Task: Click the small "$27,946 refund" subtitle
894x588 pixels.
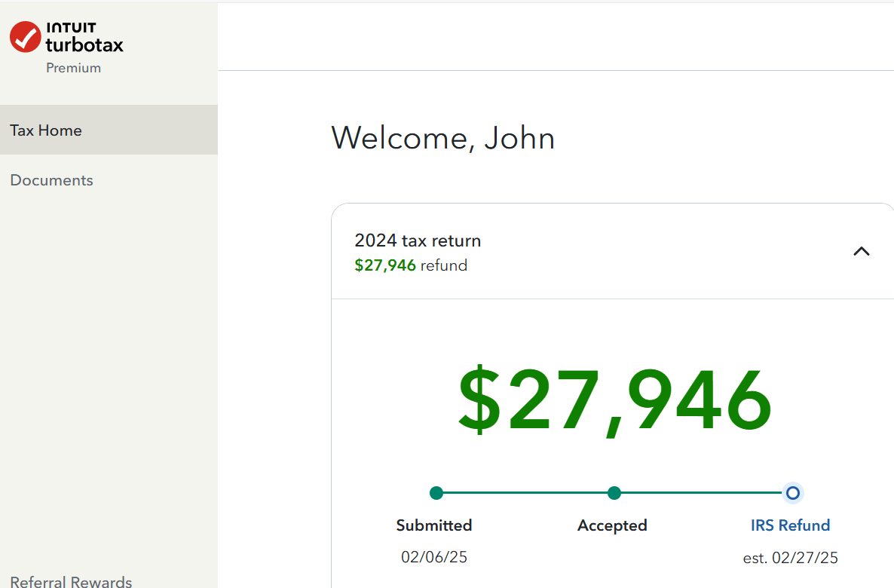Action: 411,265
